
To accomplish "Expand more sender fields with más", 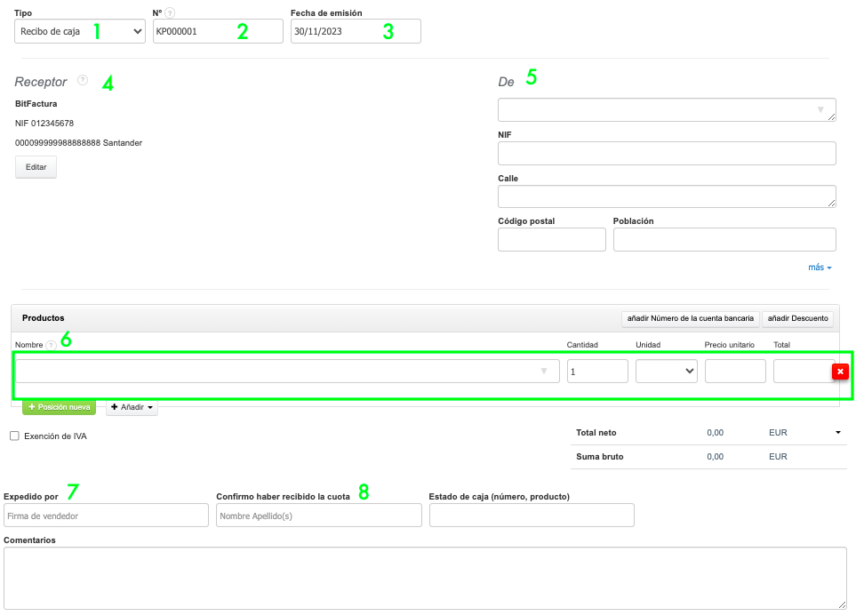I will 820,268.
